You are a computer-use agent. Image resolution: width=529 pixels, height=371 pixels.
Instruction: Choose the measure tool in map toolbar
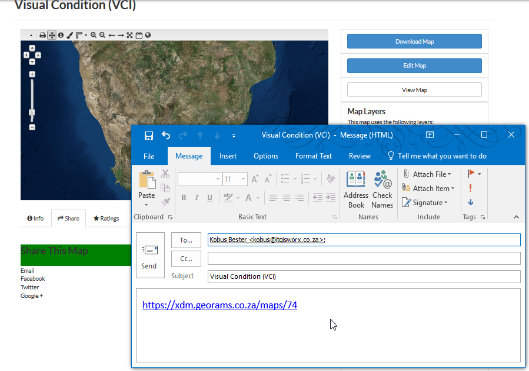79,35
